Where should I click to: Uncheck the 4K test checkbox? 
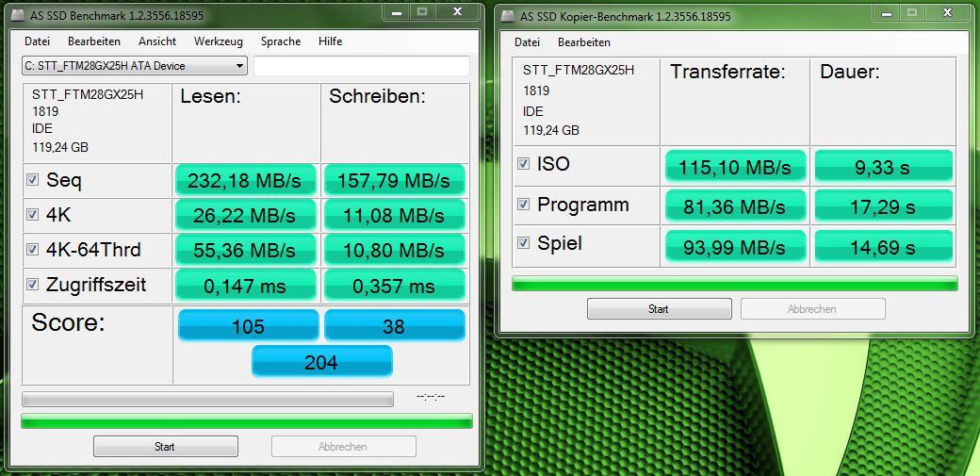tap(32, 215)
